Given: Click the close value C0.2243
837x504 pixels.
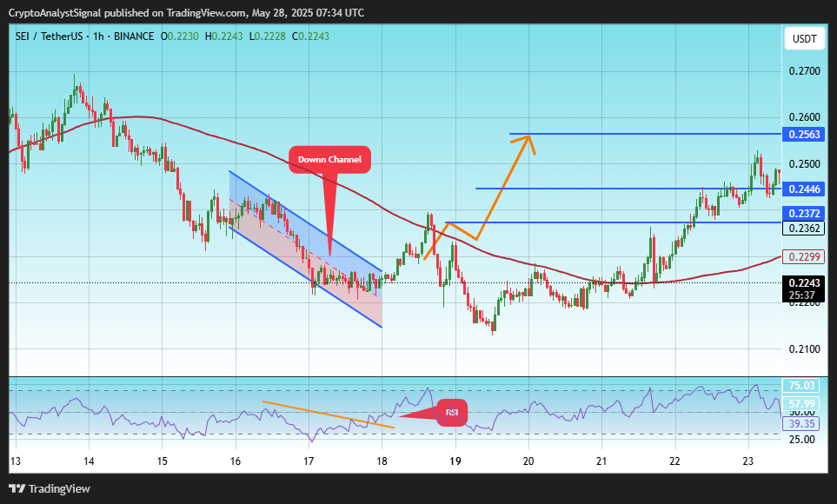Looking at the screenshot, I should tap(310, 36).
